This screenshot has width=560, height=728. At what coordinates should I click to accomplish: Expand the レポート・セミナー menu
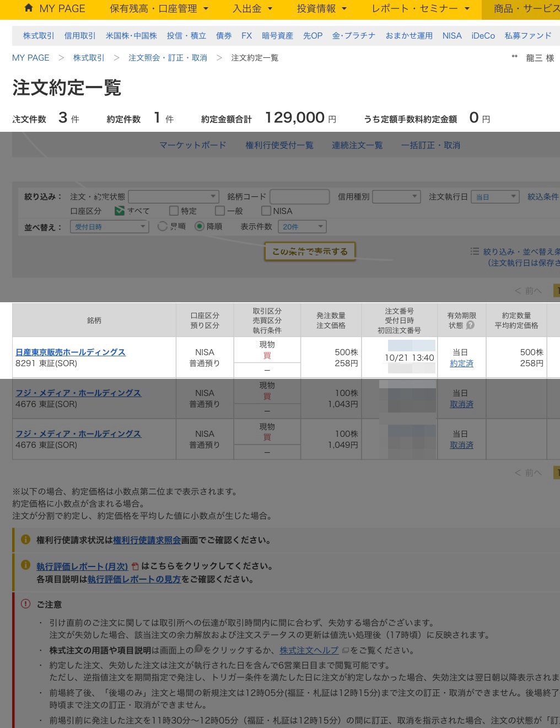421,9
